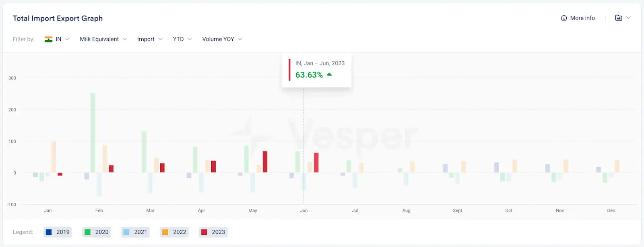The width and height of the screenshot is (644, 247).
Task: Click the green up arrow in tooltip
Action: pos(329,74)
